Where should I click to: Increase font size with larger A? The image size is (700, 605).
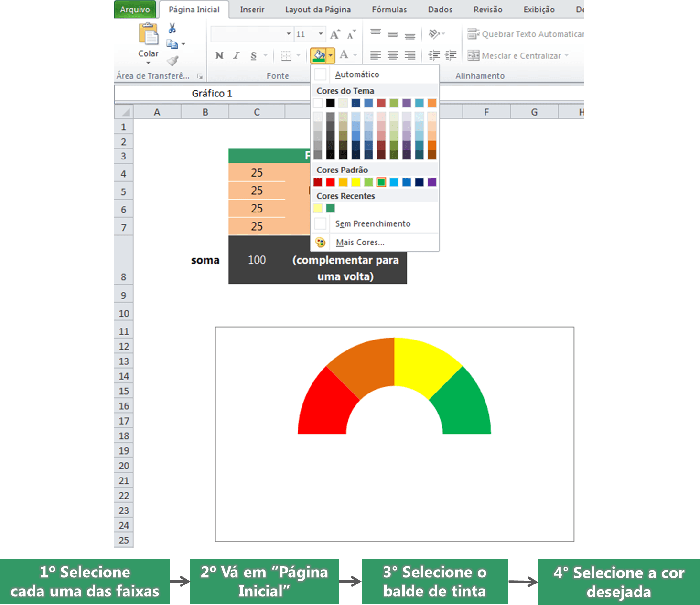[335, 34]
